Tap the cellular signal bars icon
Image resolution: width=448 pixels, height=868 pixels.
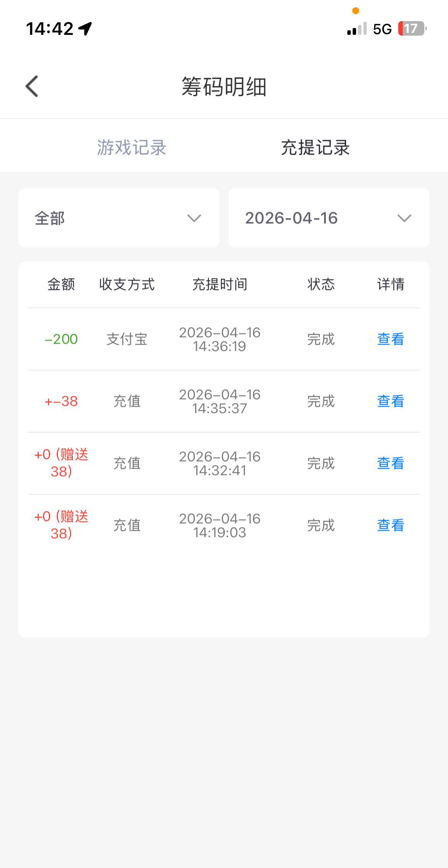[357, 29]
